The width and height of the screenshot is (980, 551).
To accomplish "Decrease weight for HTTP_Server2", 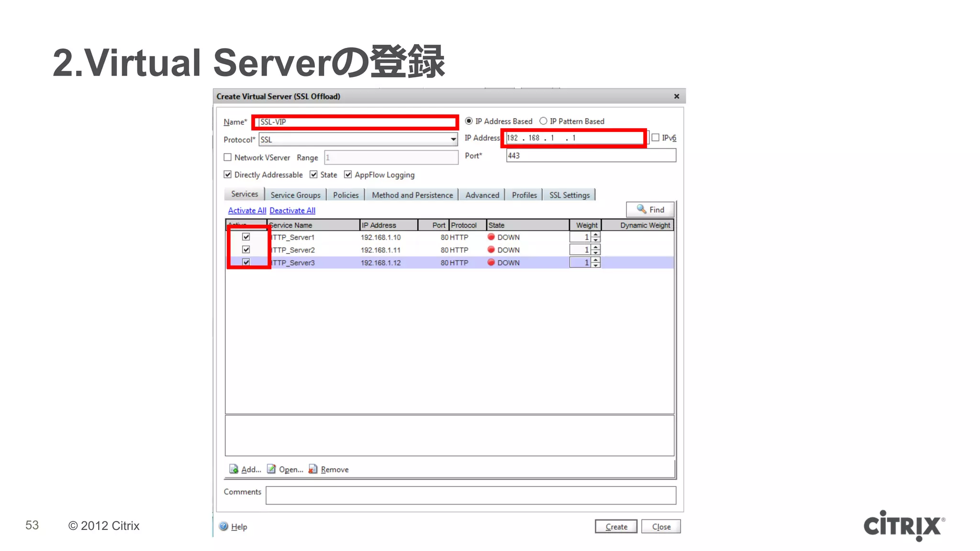I will pos(596,252).
